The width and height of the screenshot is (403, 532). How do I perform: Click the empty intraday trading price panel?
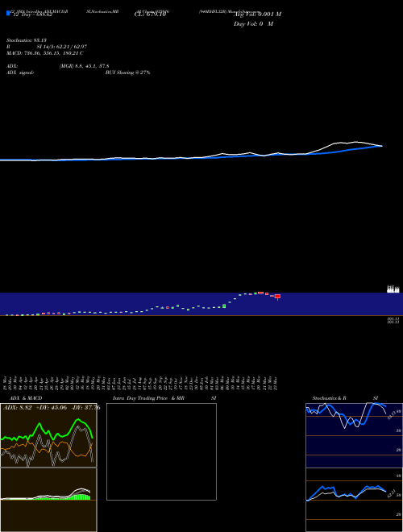(161, 451)
